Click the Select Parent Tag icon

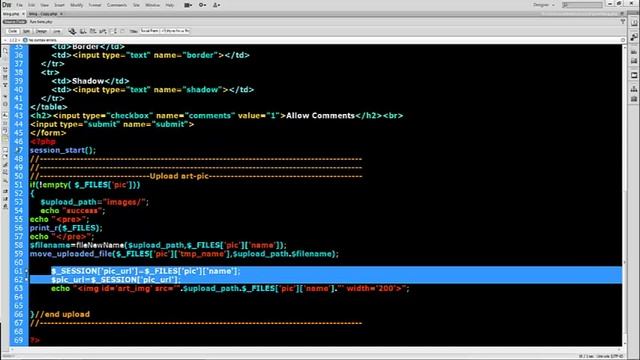pyautogui.click(x=5, y=96)
